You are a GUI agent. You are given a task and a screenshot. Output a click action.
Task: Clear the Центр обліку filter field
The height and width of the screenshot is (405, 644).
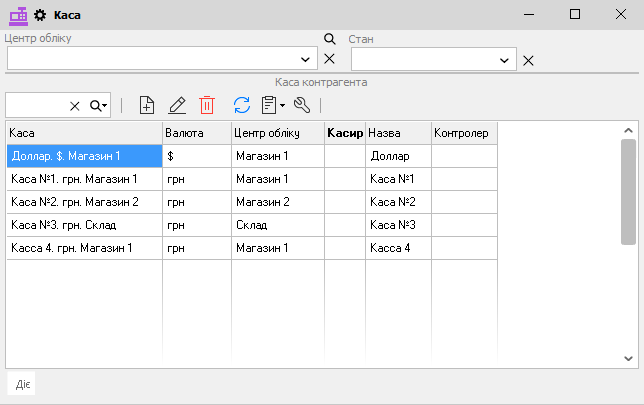(x=330, y=59)
